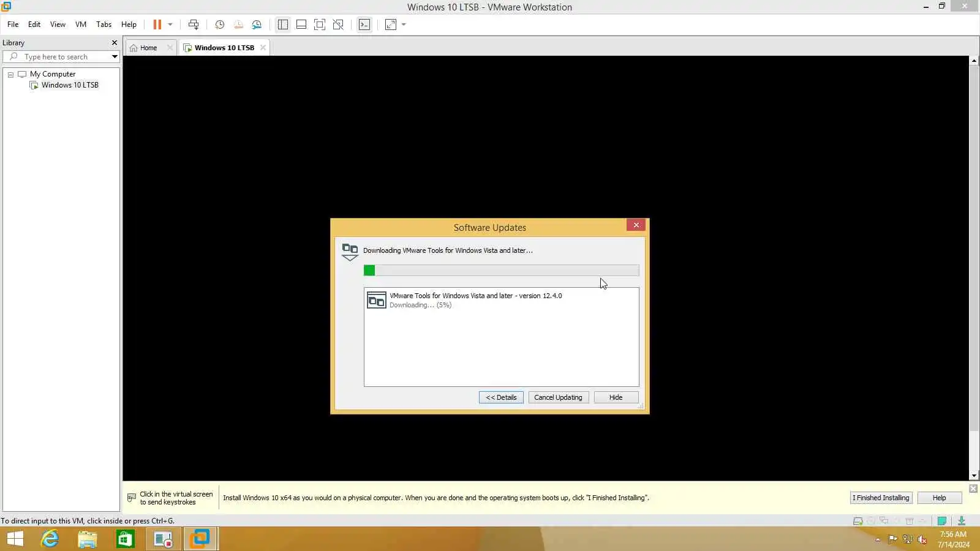The width and height of the screenshot is (980, 551).
Task: Open the message log note icon
Action: 942,521
